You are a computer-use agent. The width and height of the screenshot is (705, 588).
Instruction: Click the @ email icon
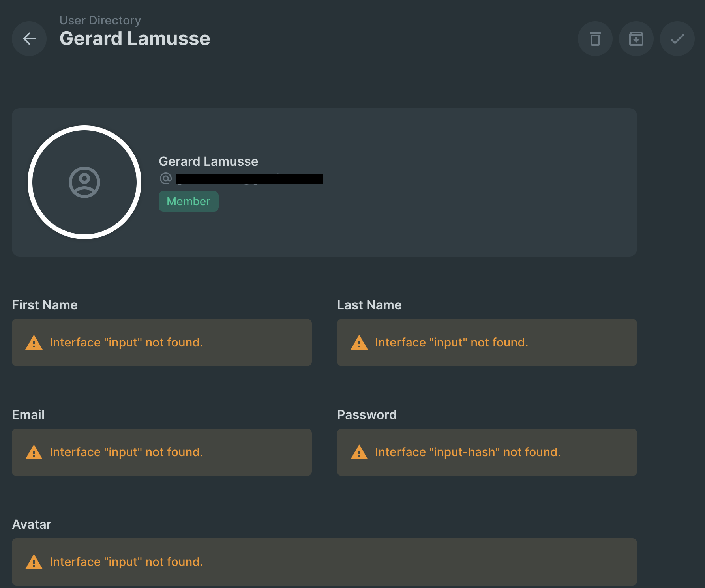(x=165, y=178)
